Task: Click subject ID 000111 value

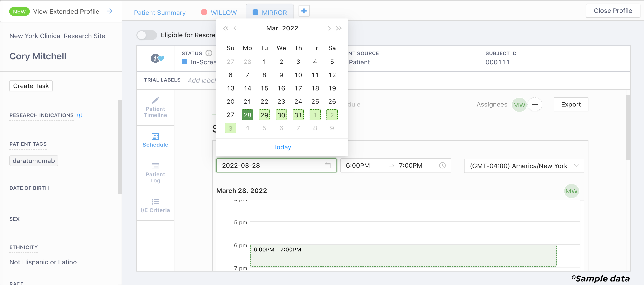Action: (497, 62)
